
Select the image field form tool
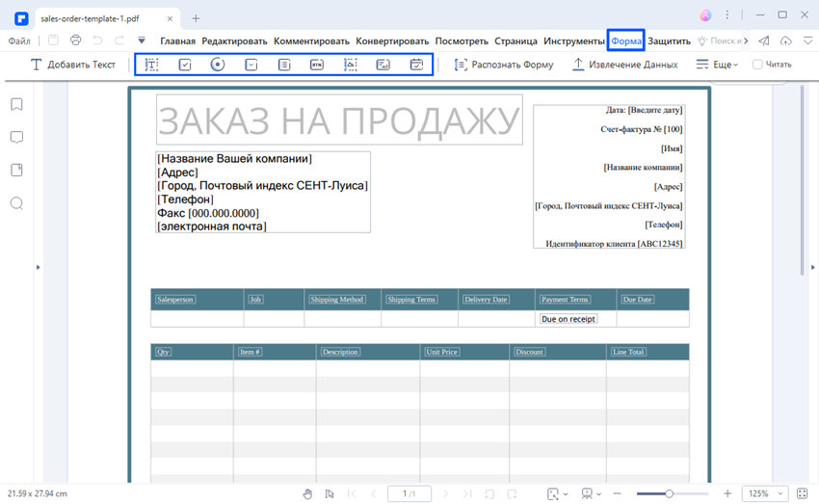[351, 65]
